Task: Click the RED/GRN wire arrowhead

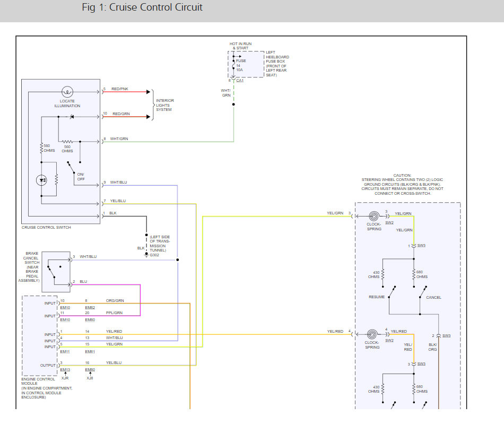Action: coord(148,117)
